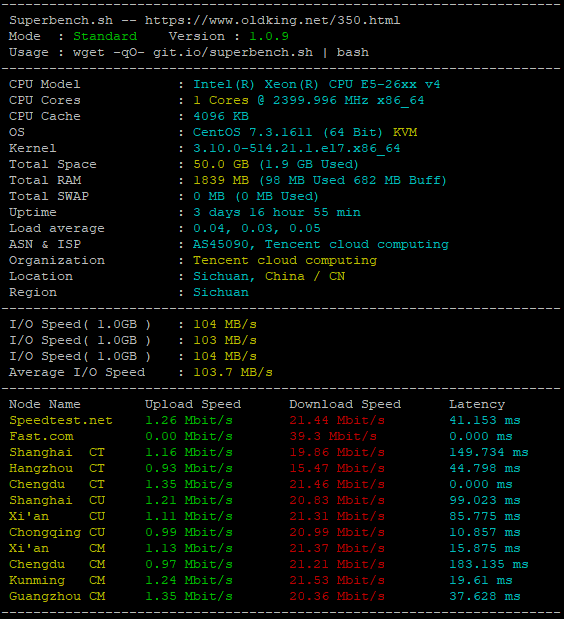Select the Average I/O Speed 103.7 MB/s
The height and width of the screenshot is (619, 564).
click(233, 372)
